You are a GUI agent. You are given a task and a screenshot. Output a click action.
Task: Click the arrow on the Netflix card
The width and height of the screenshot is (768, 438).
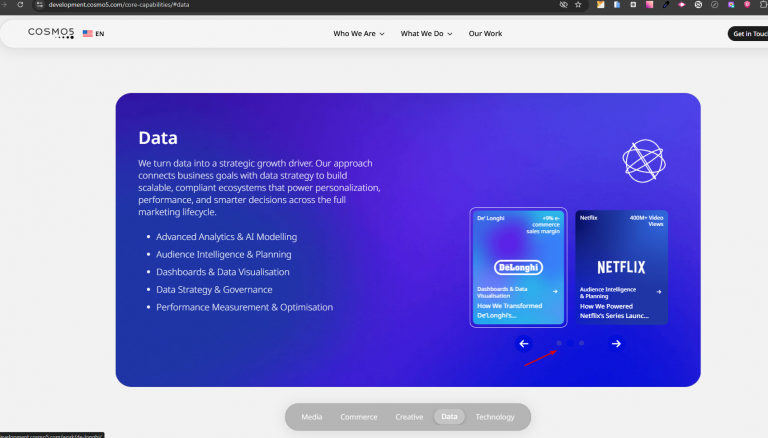point(659,292)
